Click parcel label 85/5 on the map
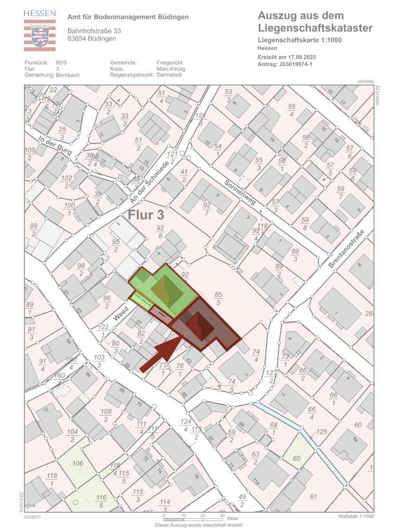399x532 pixels. (219, 299)
